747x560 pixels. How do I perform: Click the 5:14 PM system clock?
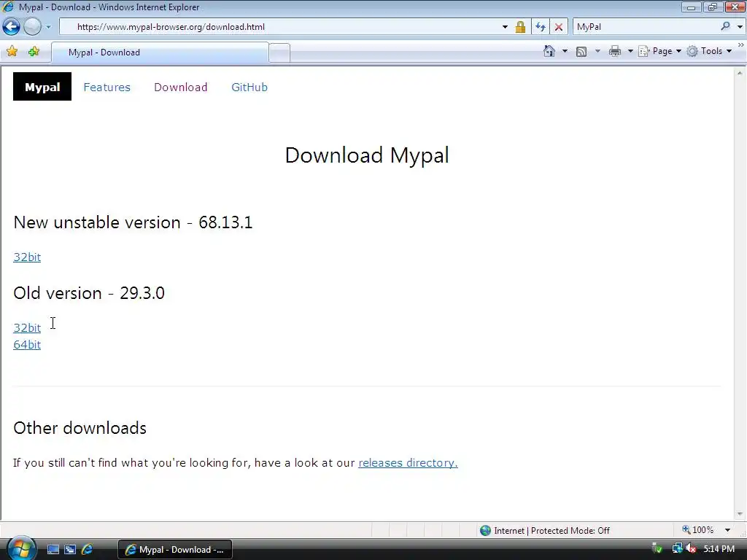[x=719, y=549]
